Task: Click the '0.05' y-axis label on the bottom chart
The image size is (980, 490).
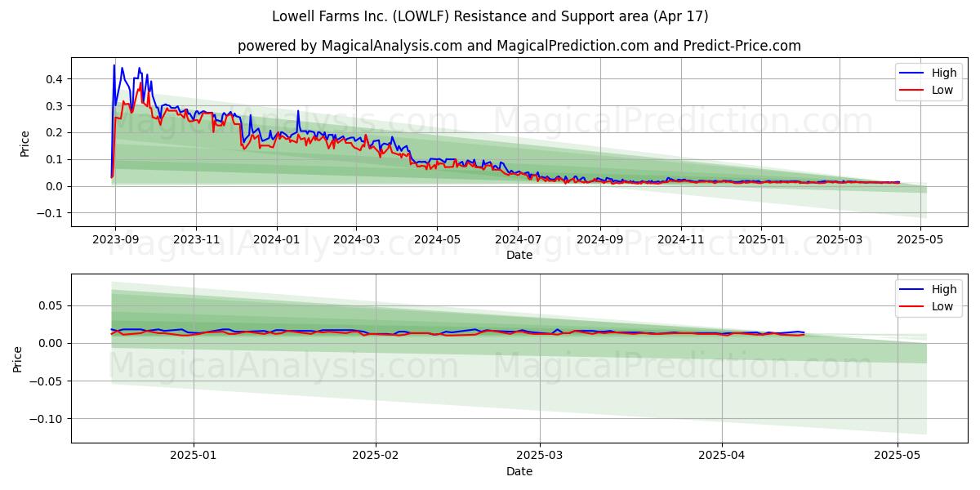Action: [51, 305]
